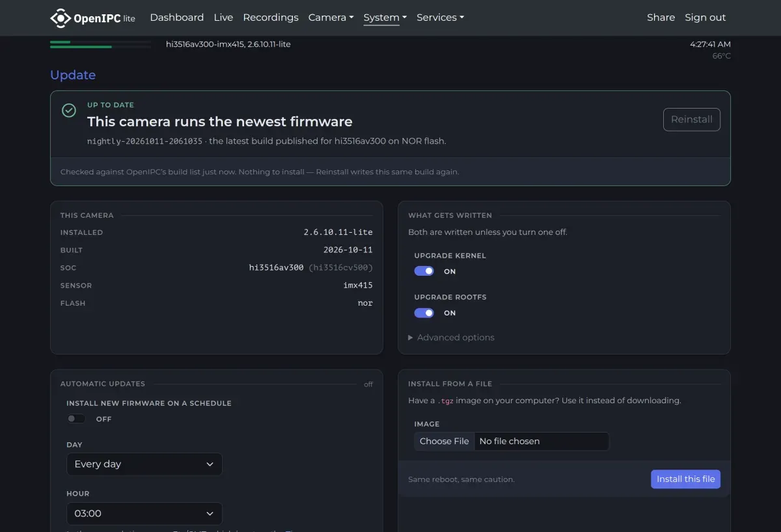Click the Advanced options disclosure triangle
This screenshot has width=781, height=532.
click(411, 338)
